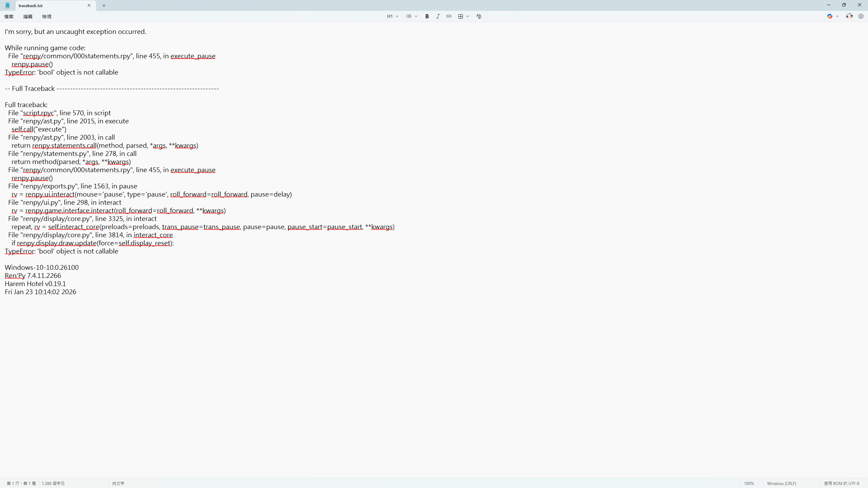This screenshot has width=868, height=488.
Task: Insert a link with chain icon
Action: coord(449,16)
